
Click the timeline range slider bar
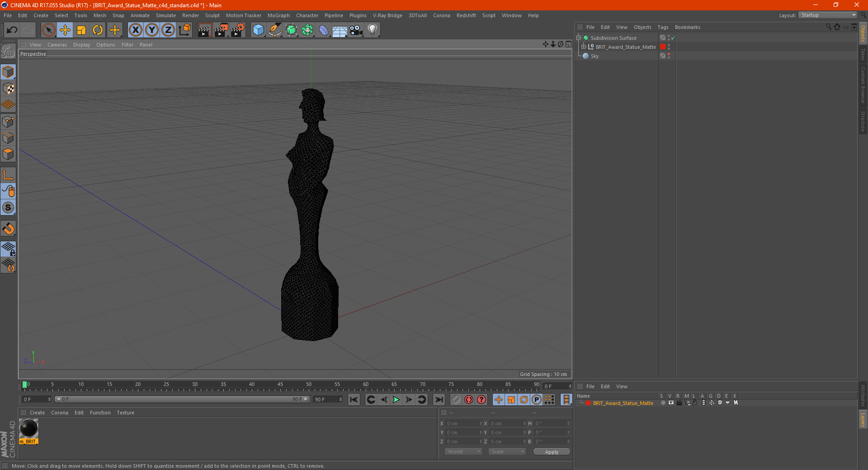[x=182, y=399]
